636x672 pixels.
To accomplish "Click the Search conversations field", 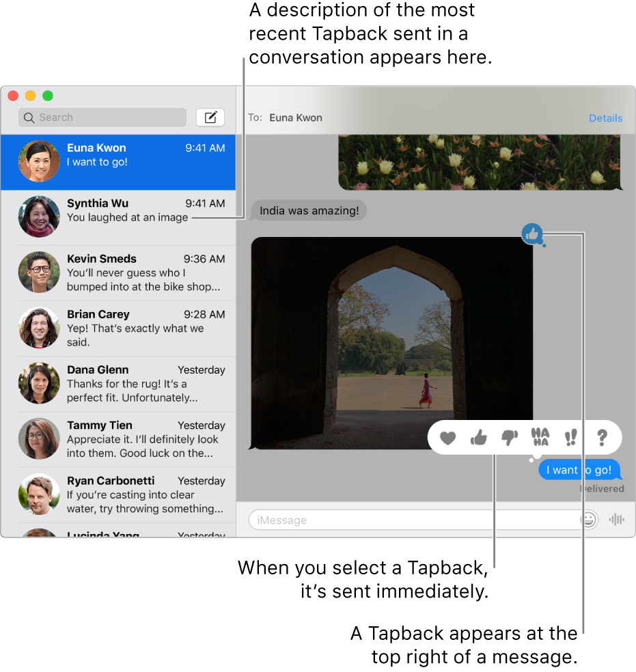I will [102, 117].
